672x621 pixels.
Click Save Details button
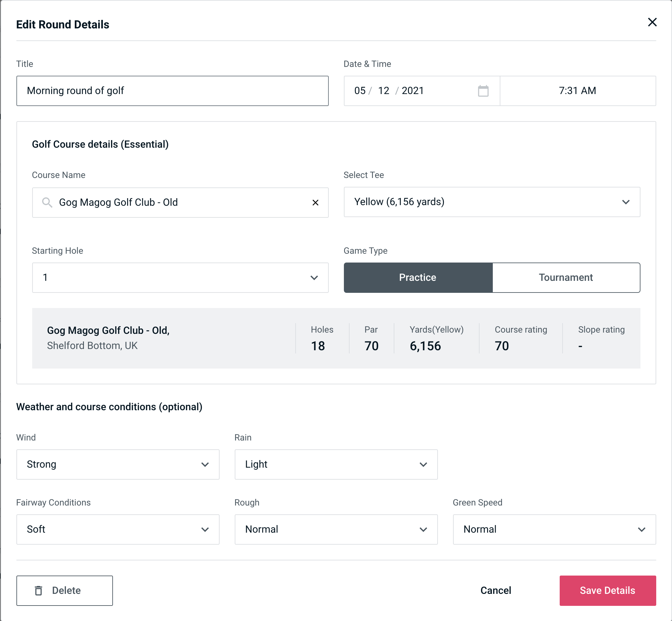pos(607,590)
